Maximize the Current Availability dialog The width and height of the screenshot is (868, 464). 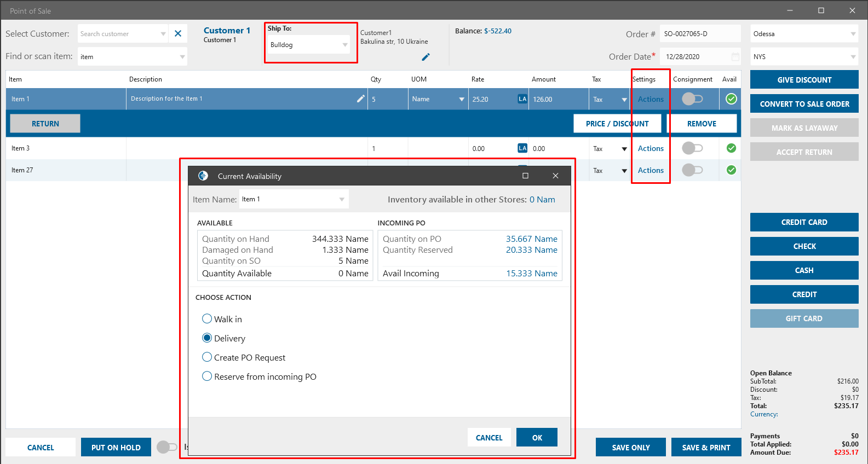[525, 176]
